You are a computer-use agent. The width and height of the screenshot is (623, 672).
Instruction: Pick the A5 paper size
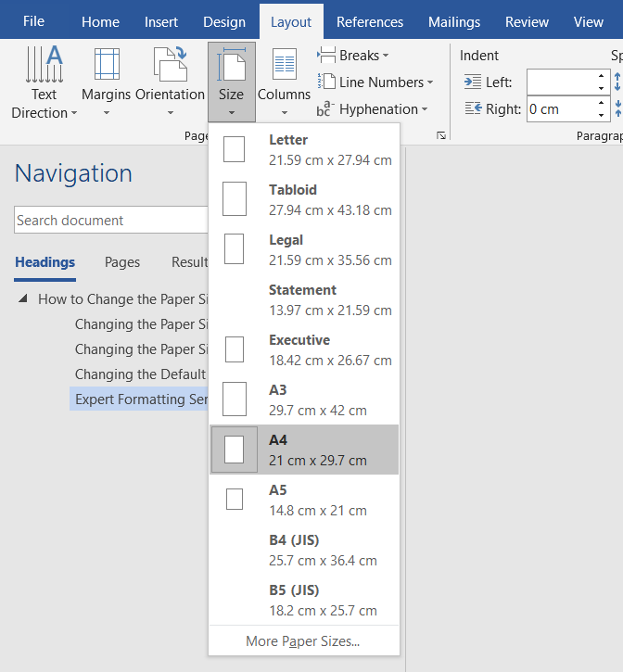tap(304, 500)
